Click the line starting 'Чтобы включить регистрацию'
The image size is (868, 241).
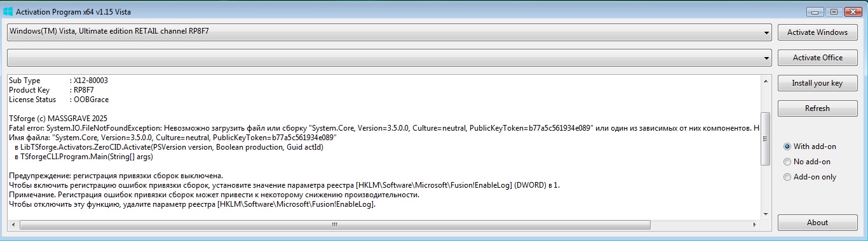tap(285, 185)
